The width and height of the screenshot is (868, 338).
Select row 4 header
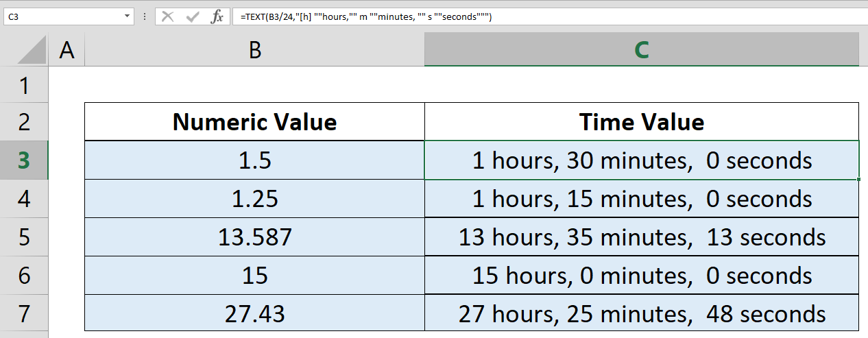[24, 198]
